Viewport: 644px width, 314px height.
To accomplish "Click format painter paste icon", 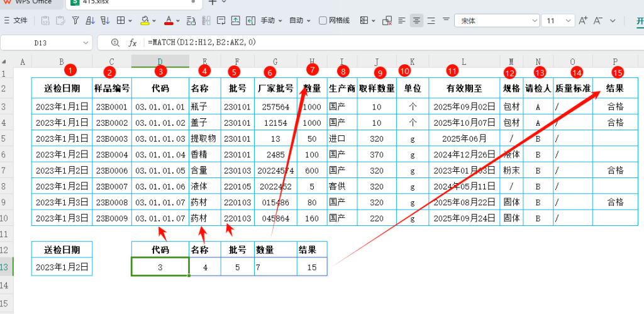I will pos(60,21).
